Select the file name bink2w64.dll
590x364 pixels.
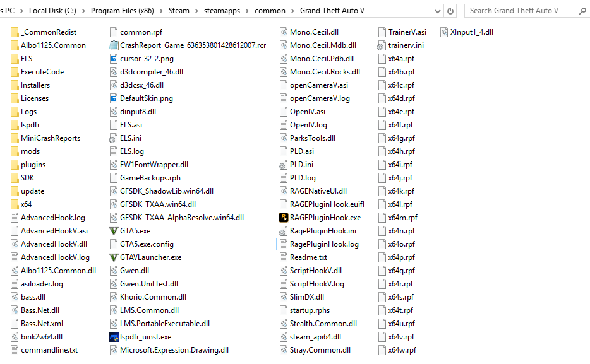[42, 337]
